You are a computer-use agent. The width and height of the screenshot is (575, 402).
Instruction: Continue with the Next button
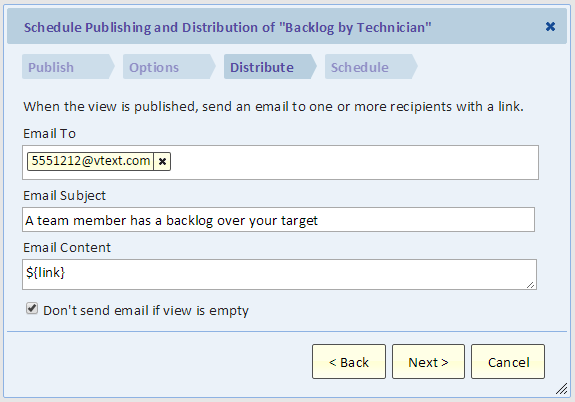click(x=428, y=362)
